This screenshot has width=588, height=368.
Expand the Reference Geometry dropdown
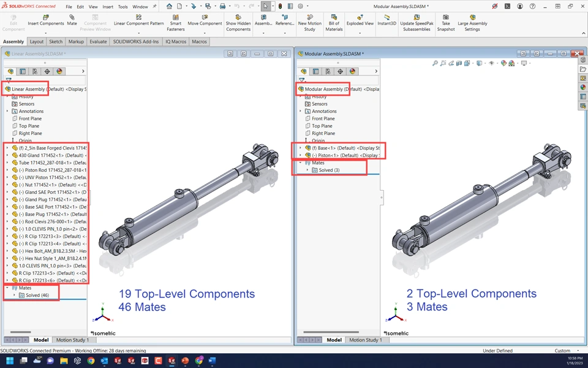click(285, 33)
